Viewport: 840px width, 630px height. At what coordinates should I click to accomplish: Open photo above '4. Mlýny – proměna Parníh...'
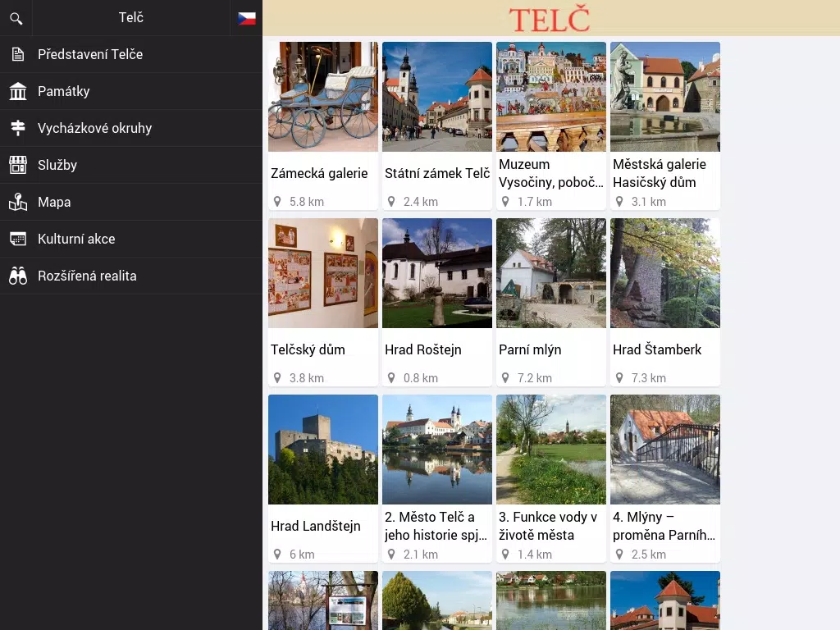pos(665,450)
